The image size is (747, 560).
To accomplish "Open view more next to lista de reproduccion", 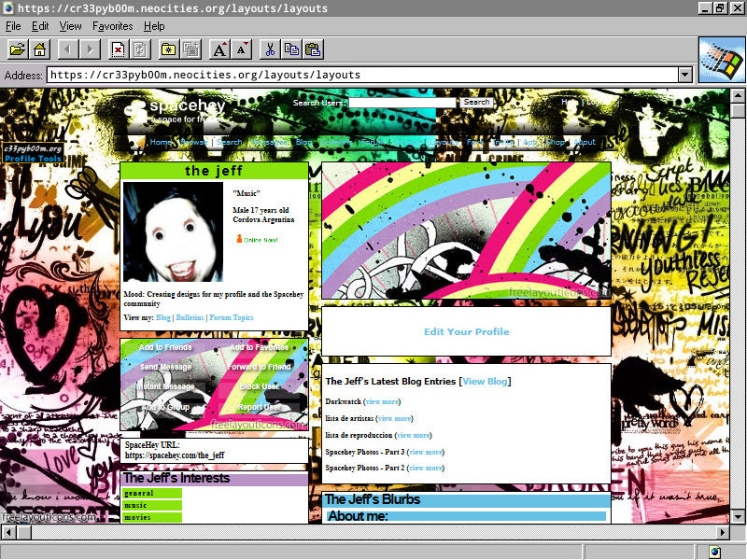I will (414, 435).
